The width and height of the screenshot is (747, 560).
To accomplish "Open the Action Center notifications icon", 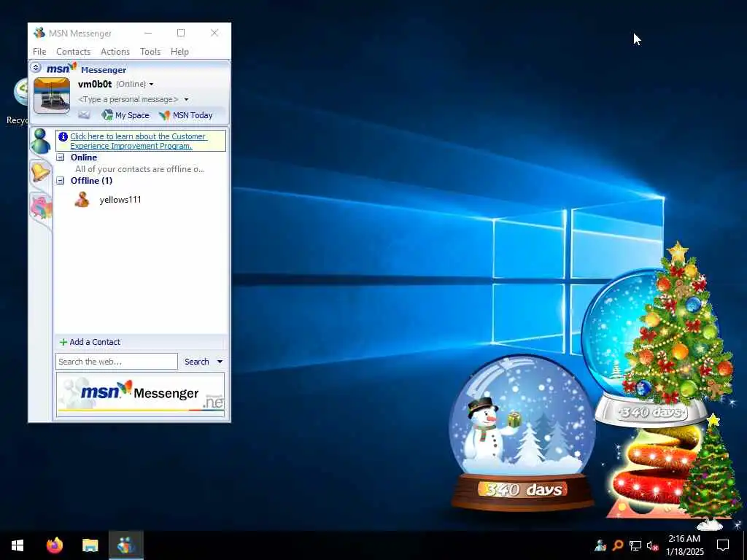I will click(723, 545).
